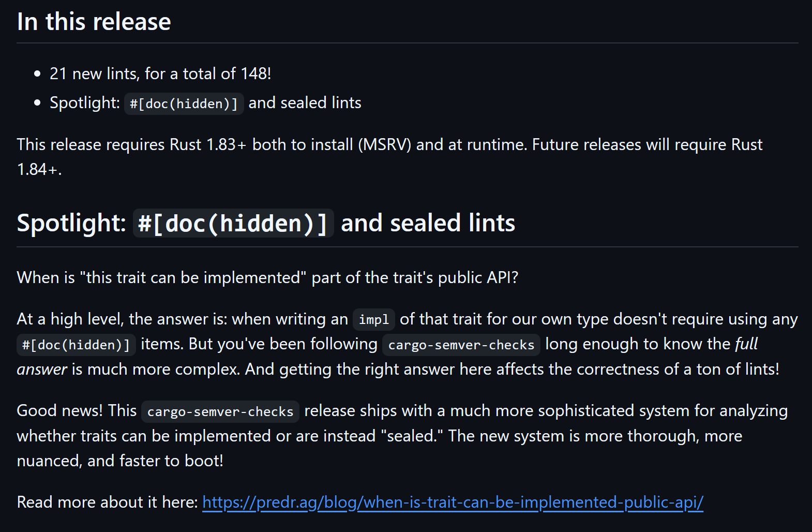
Task: Click the bullet dot before "Spotlight:" list item
Action: tap(37, 103)
